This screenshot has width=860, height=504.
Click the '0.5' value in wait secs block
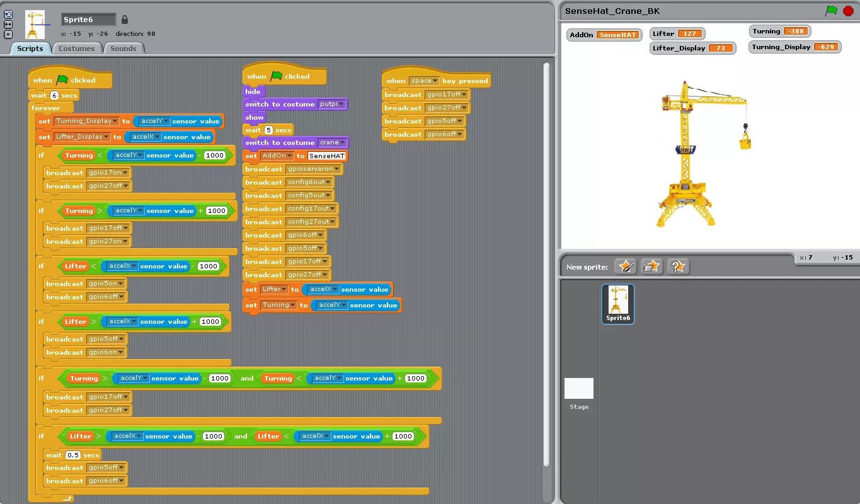[x=74, y=455]
